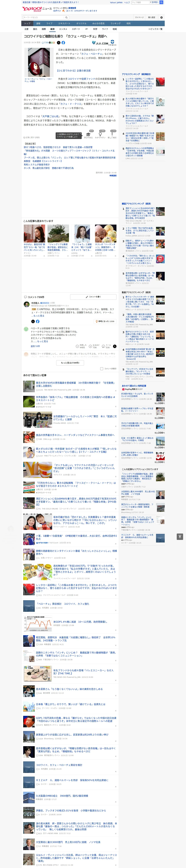Click the ログイン link in header
Screen dimensions: 186x868
pos(57,11)
